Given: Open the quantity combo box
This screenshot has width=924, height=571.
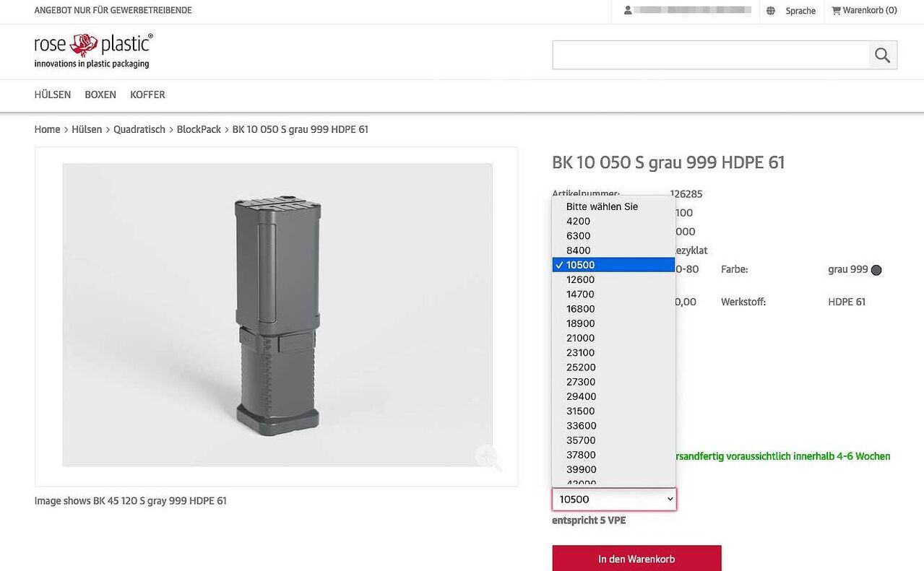Looking at the screenshot, I should click(613, 499).
